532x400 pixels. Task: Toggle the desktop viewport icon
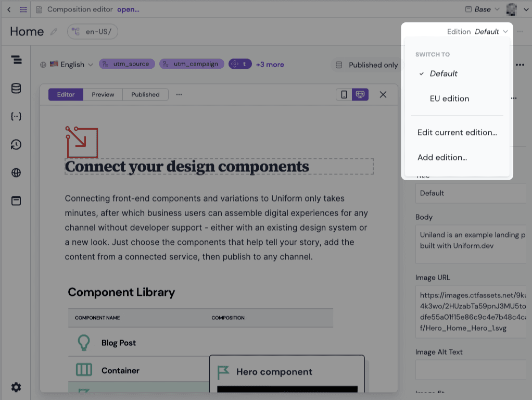click(x=360, y=94)
